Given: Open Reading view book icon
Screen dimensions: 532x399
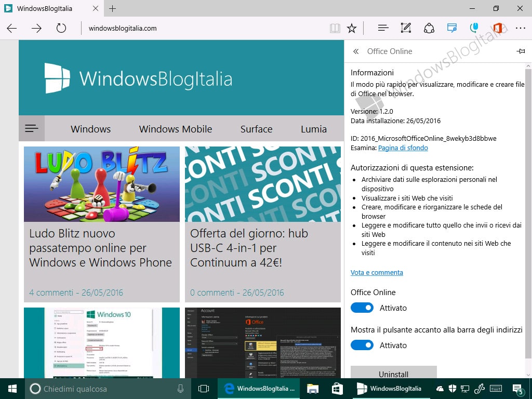Looking at the screenshot, I should 335,28.
